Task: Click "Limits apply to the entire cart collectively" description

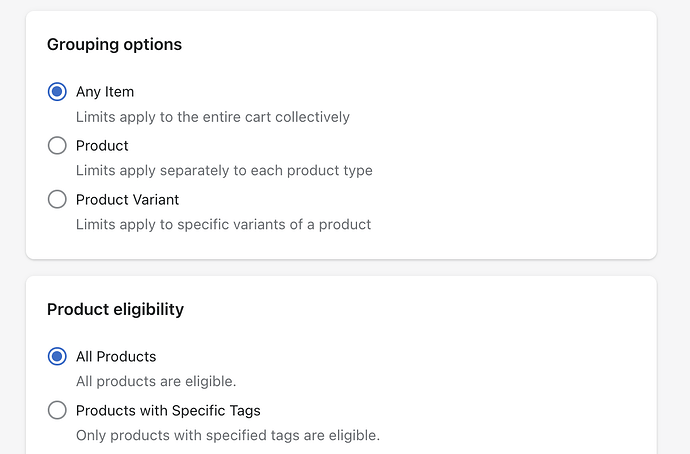Action: coord(213,117)
